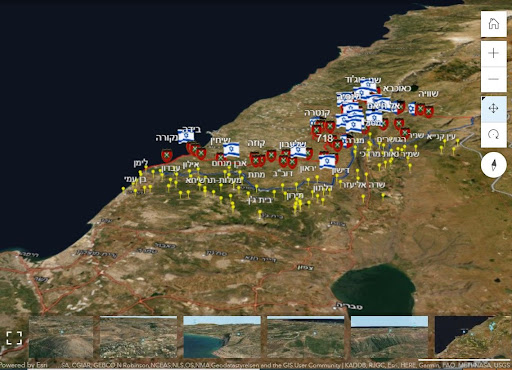Screen dimensions: 512x370
Task: Click the Israeli flag marker near שיחין
Action: (x=231, y=150)
